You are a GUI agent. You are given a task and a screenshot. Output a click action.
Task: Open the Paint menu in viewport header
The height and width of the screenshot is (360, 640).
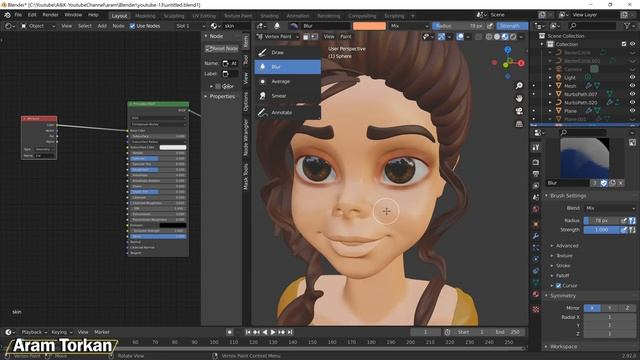[346, 37]
